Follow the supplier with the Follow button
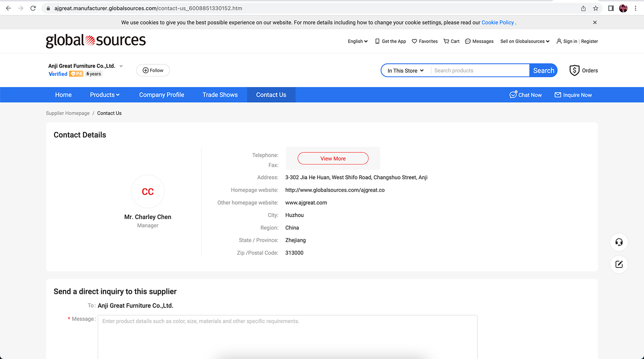Image resolution: width=644 pixels, height=359 pixels. tap(153, 70)
